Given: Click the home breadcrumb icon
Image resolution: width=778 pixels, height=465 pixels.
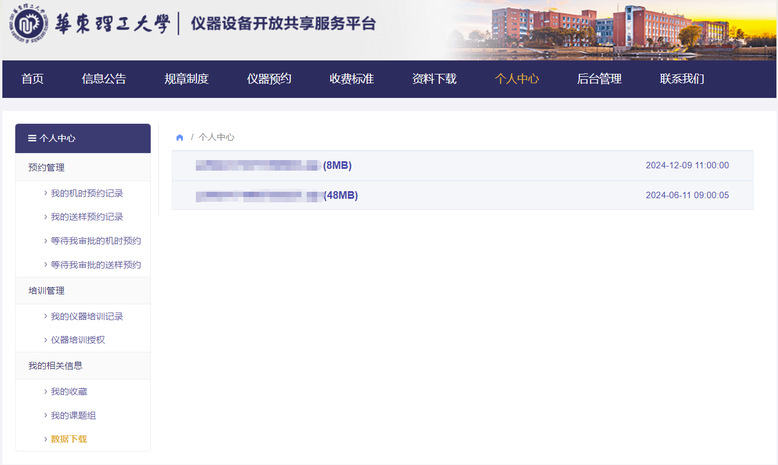Looking at the screenshot, I should (x=180, y=137).
